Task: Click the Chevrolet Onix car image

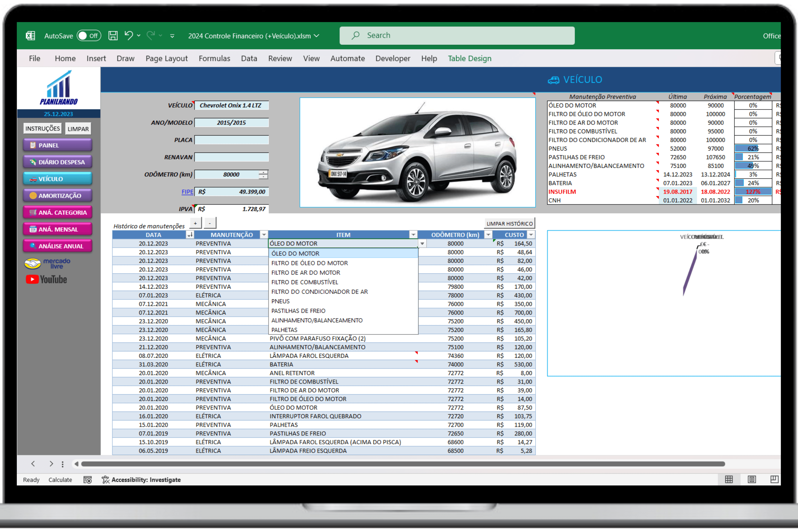Action: tap(418, 152)
